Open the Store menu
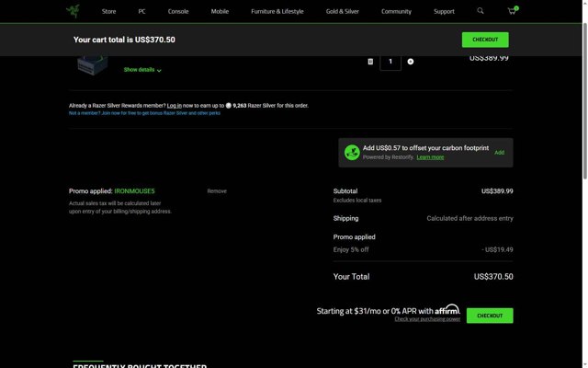The width and height of the screenshot is (588, 368). (x=108, y=11)
